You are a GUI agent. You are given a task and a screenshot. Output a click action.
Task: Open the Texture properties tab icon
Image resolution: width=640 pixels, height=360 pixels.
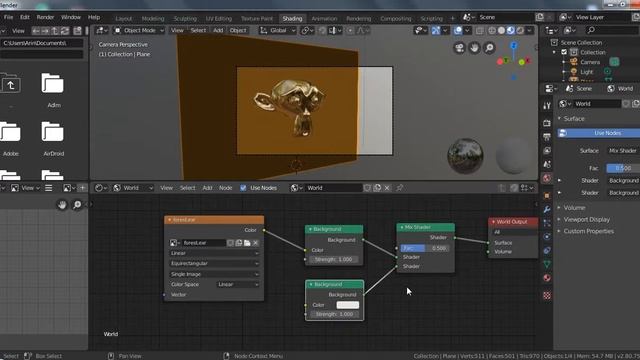coord(547,295)
